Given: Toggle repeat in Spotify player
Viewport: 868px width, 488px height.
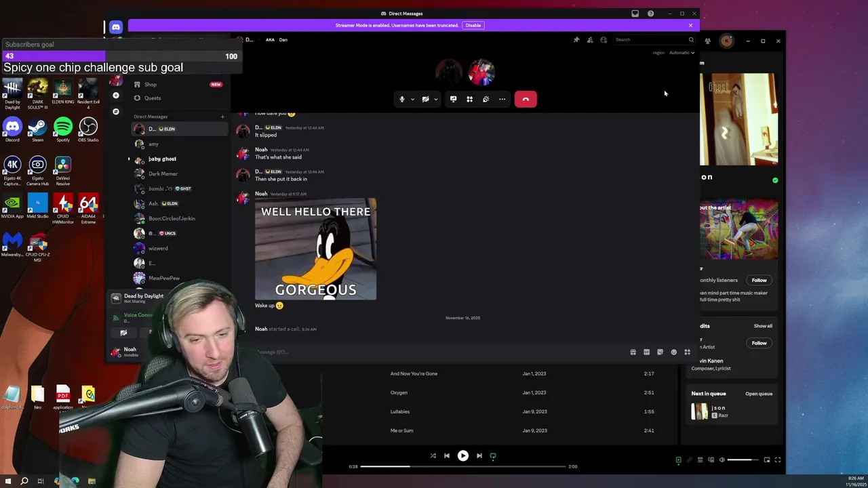Looking at the screenshot, I should [493, 456].
